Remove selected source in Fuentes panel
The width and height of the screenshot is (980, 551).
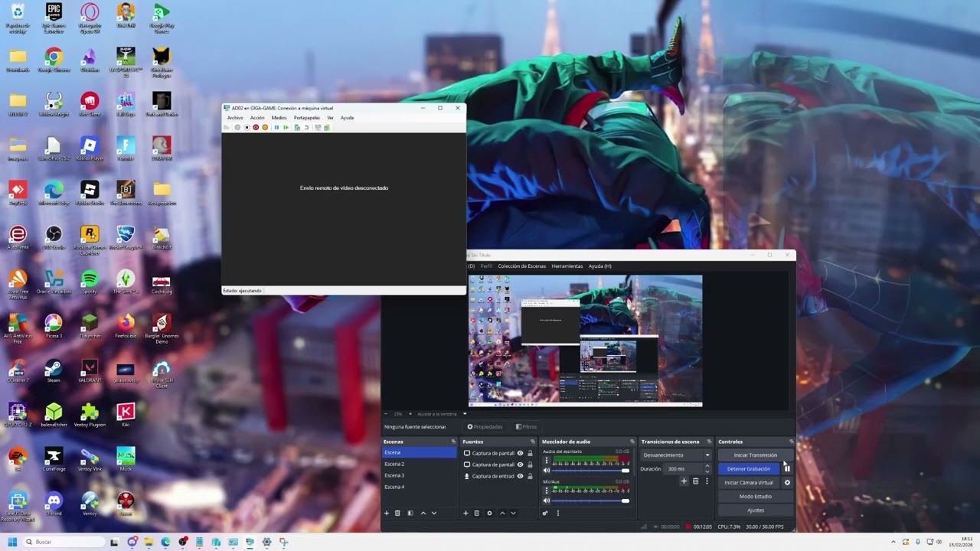pyautogui.click(x=476, y=513)
